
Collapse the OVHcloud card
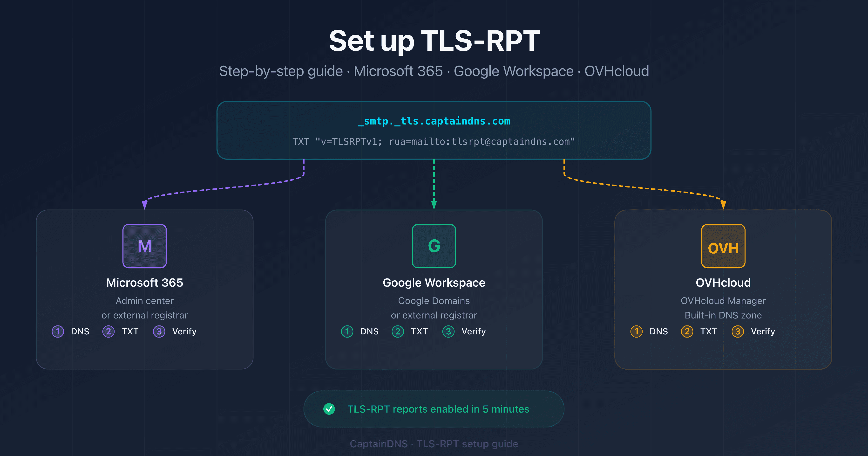point(723,290)
